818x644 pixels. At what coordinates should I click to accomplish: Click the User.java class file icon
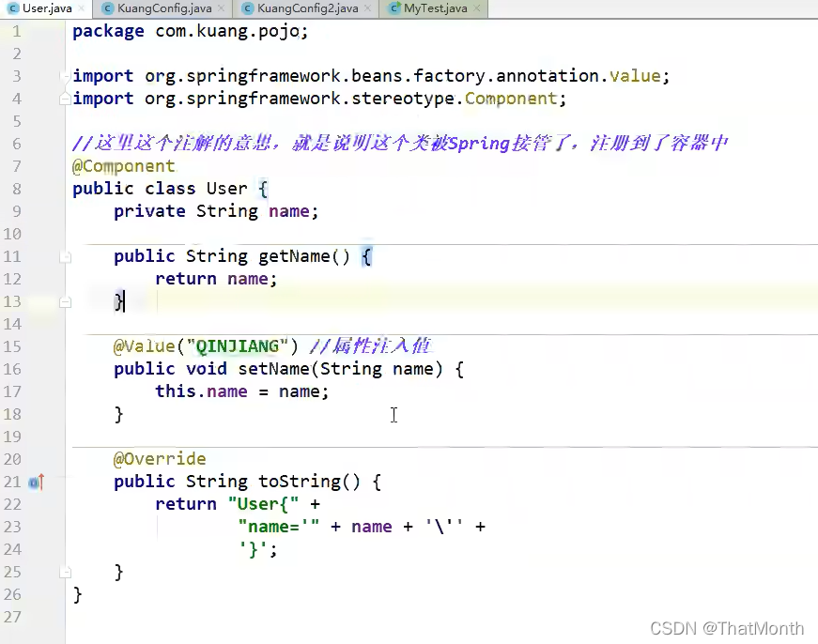(14, 8)
